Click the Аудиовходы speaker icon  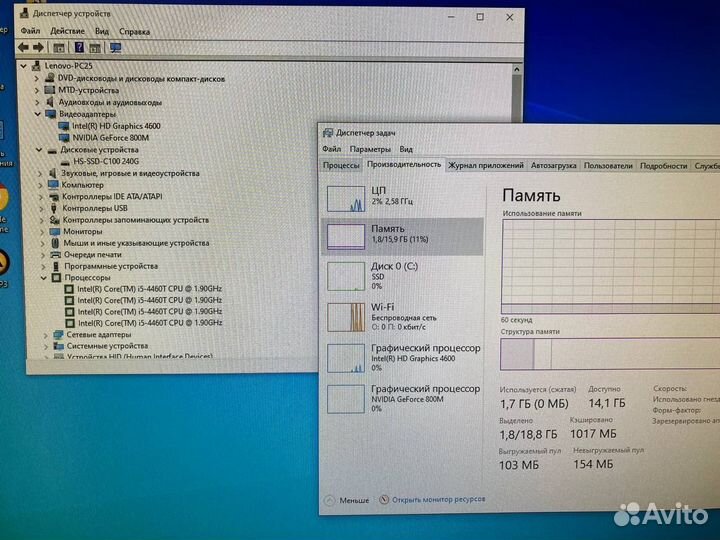[x=50, y=102]
